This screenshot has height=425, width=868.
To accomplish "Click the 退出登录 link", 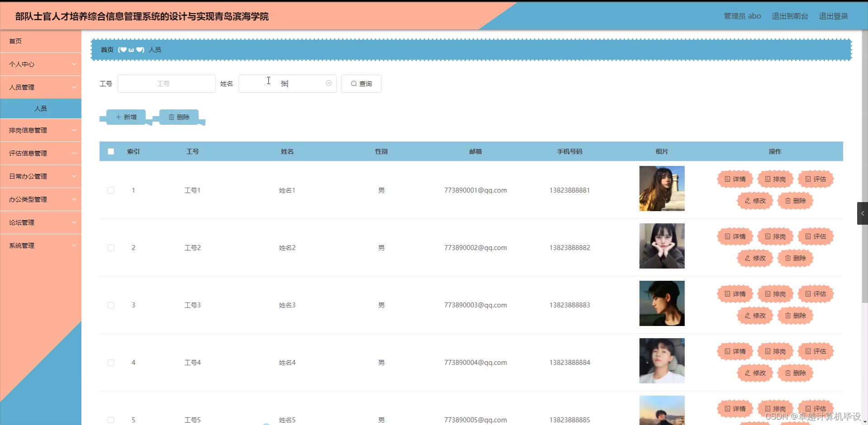I will (833, 16).
